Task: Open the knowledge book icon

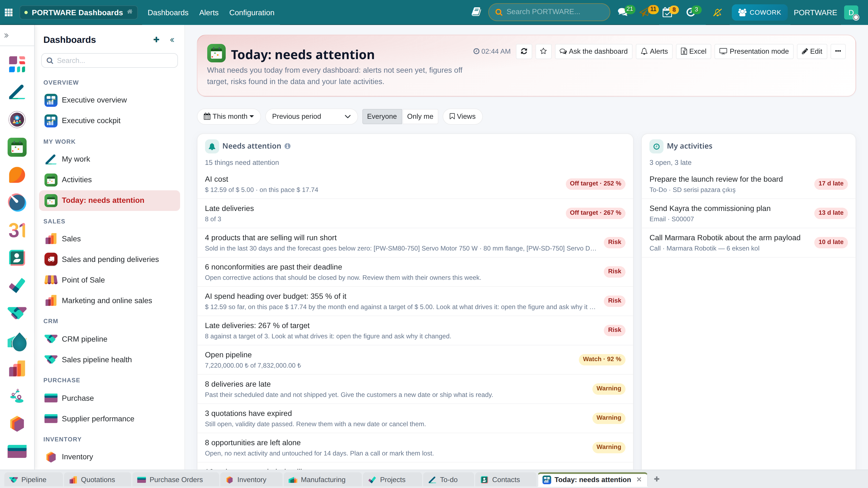Action: click(476, 12)
